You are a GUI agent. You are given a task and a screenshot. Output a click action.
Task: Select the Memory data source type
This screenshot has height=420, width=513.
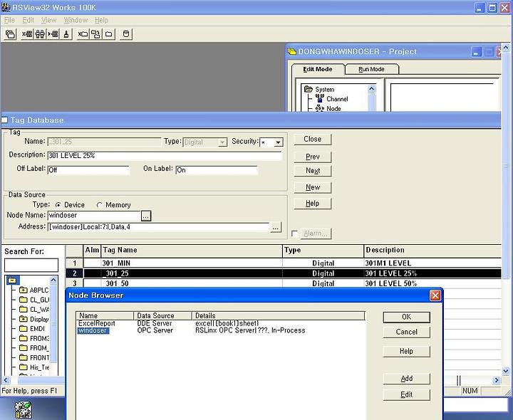point(100,205)
